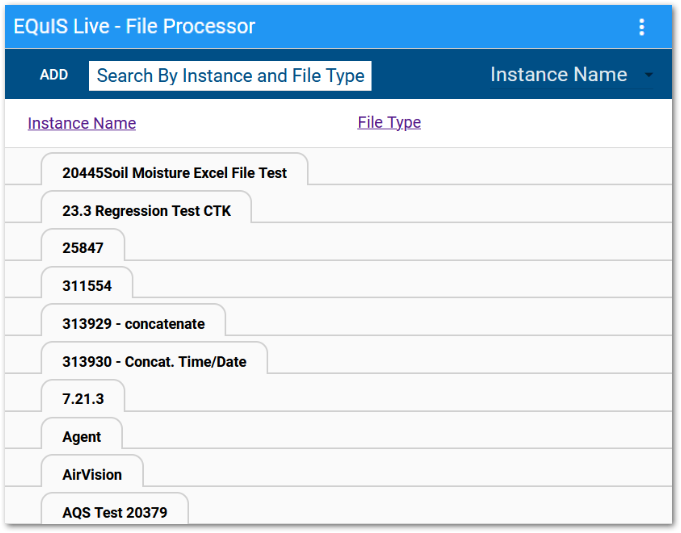Sort by the Instance Name column link
Viewport: 681px width, 533px height.
coord(82,123)
